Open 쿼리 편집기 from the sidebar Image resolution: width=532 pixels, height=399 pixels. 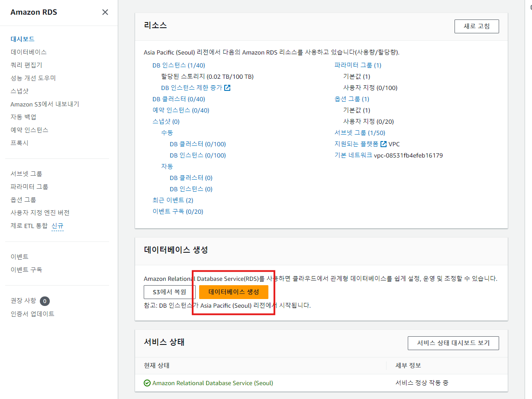(26, 65)
